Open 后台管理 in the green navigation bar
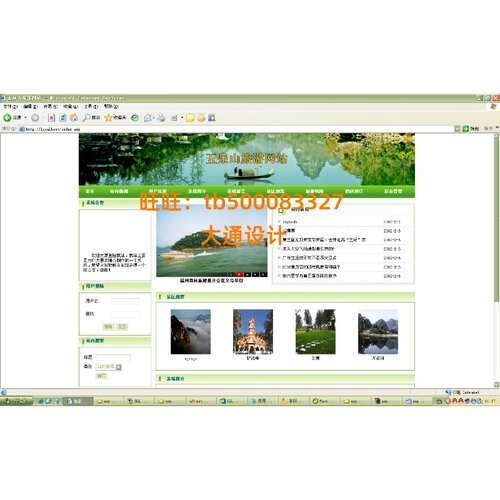The width and height of the screenshot is (500, 500). coord(393,191)
